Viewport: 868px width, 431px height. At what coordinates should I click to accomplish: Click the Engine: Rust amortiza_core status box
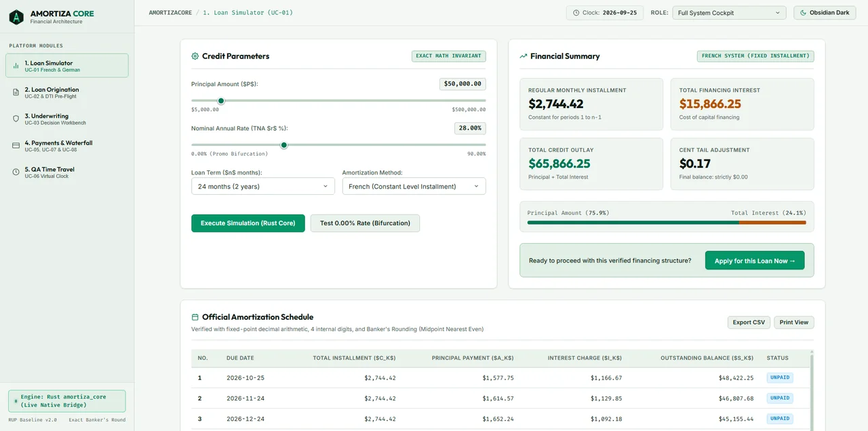tap(66, 401)
